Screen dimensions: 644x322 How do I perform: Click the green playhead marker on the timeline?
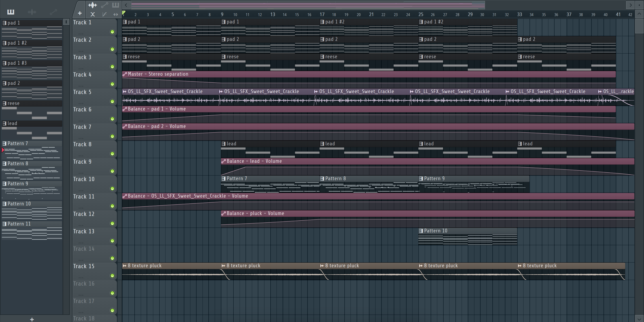tap(123, 13)
